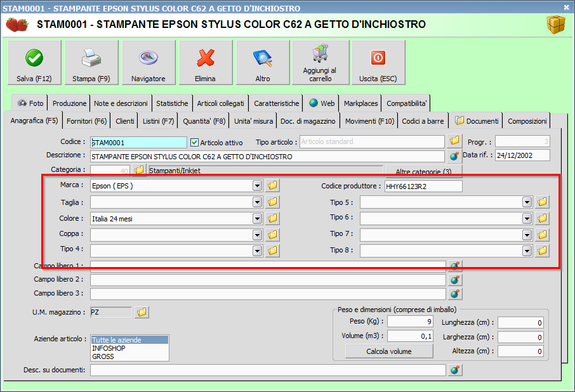Switch to the Movimenti (F10) tab
The height and width of the screenshot is (392, 575).
point(369,121)
